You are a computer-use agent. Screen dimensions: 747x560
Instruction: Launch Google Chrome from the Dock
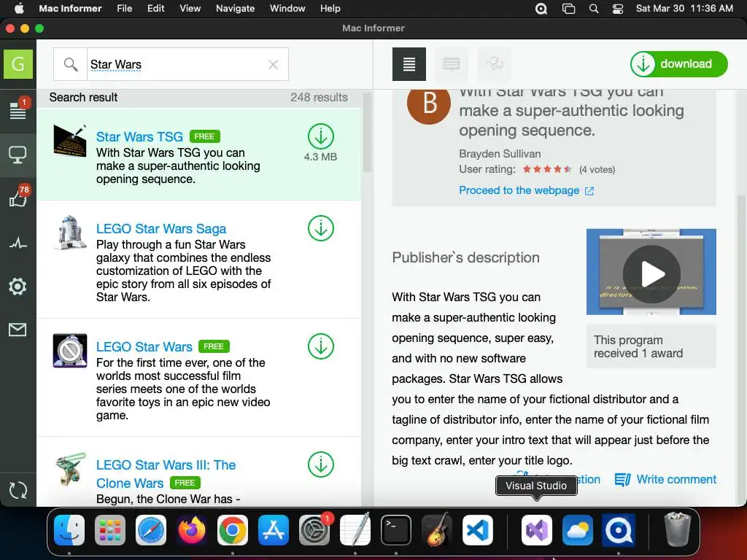(x=233, y=530)
